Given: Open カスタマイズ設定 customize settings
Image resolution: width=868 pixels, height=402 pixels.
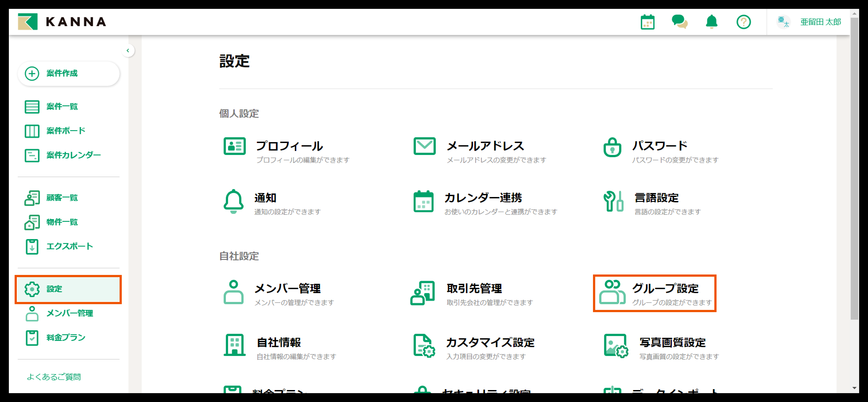Looking at the screenshot, I should pyautogui.click(x=490, y=343).
